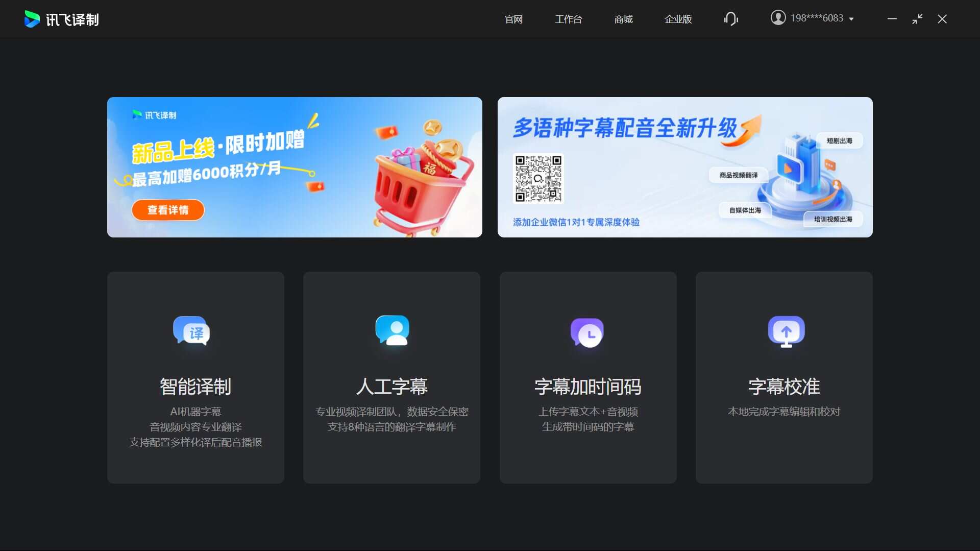The width and height of the screenshot is (980, 551).
Task: Open the 字幕加时间码 title
Action: 588,387
